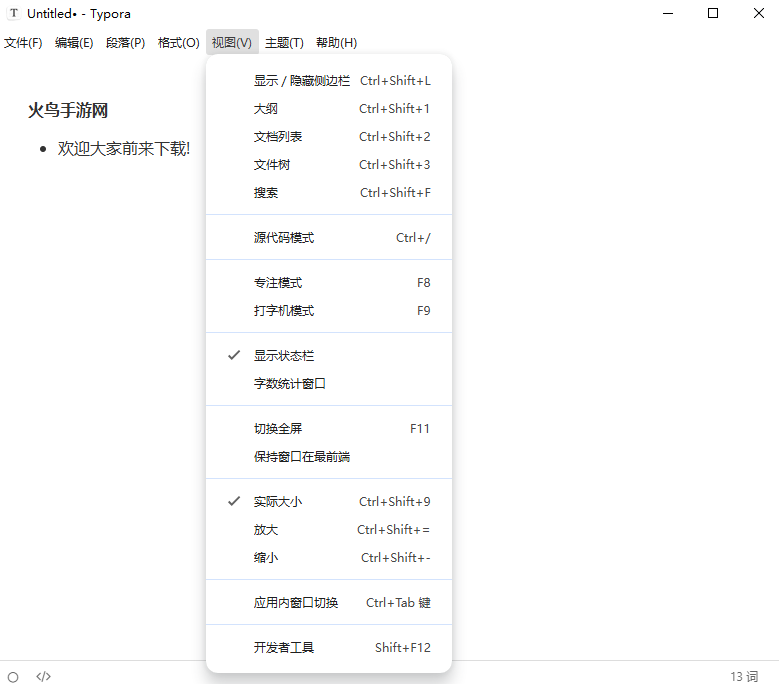Click the heading 火鸟手游网

point(68,110)
